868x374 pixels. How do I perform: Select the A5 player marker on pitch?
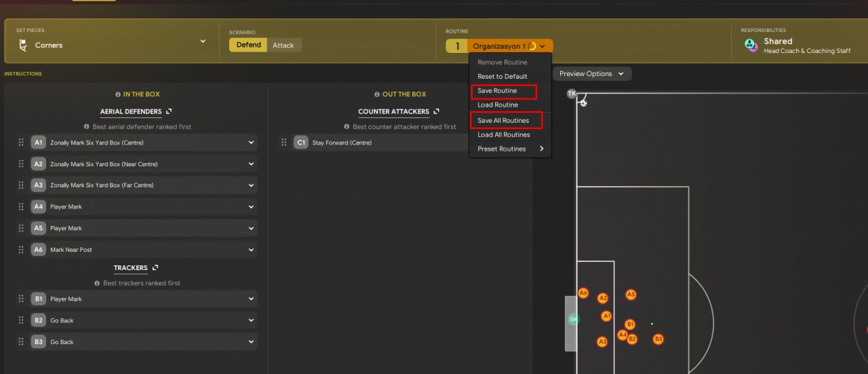[631, 295]
